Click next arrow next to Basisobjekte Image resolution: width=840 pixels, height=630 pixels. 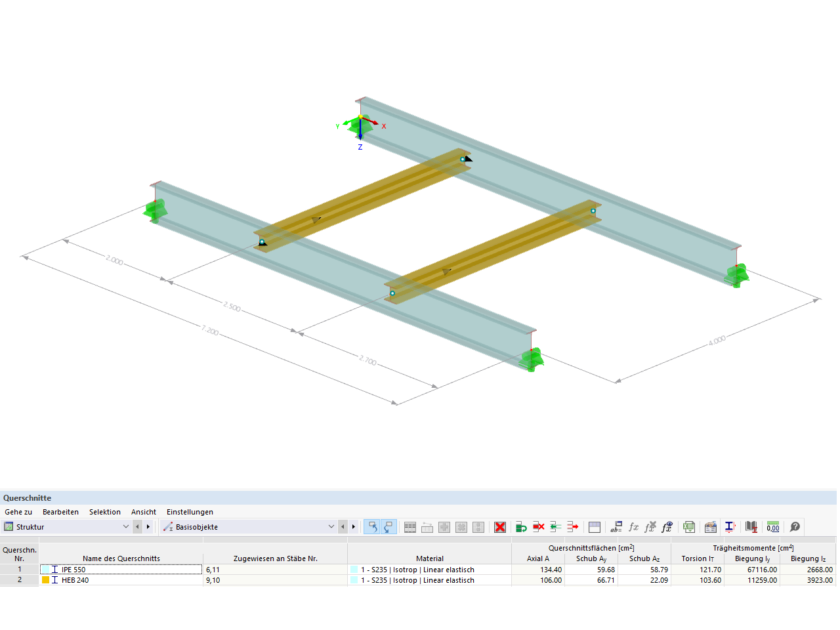pyautogui.click(x=354, y=527)
